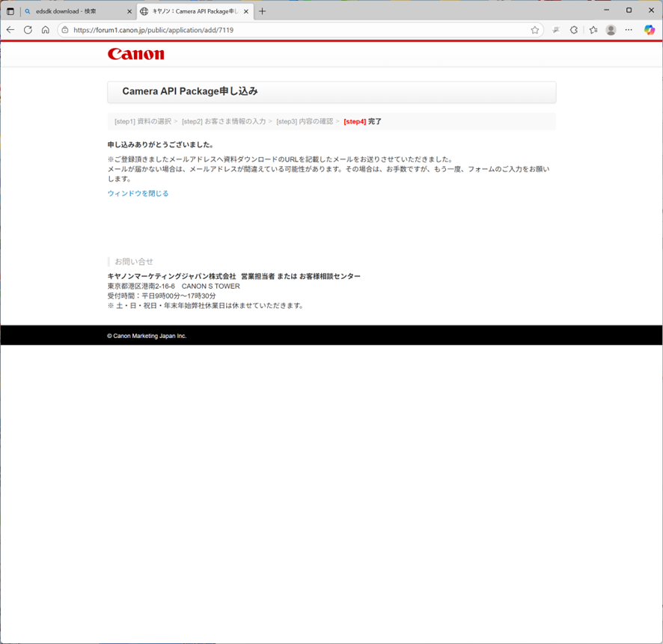Viewport: 663px width, 644px height.
Task: View site information via lock icon
Action: point(65,30)
